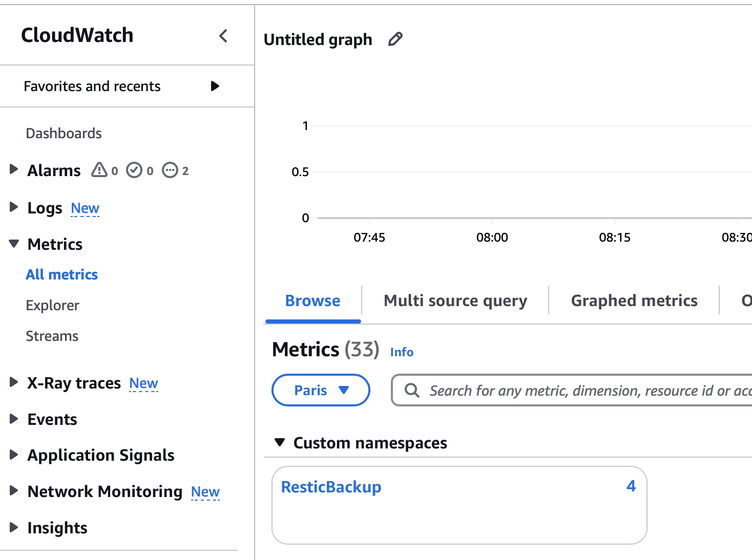The image size is (752, 560).
Task: Edit graph title using the pencil icon
Action: tap(394, 39)
